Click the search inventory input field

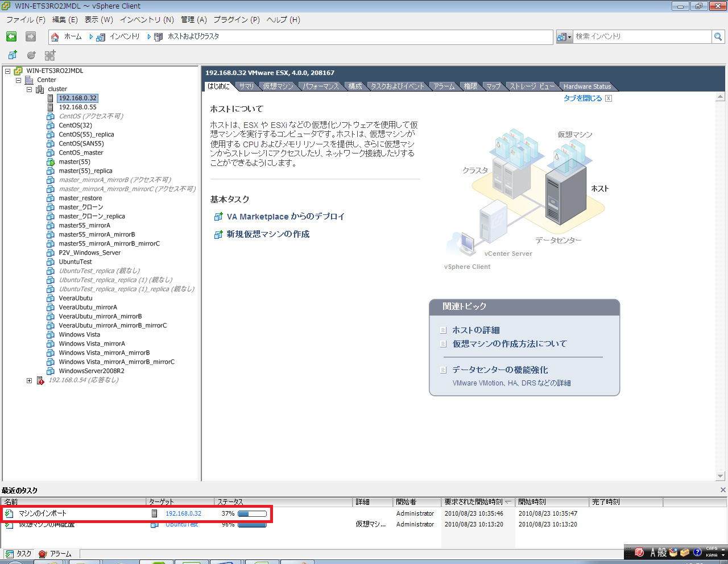coord(642,37)
